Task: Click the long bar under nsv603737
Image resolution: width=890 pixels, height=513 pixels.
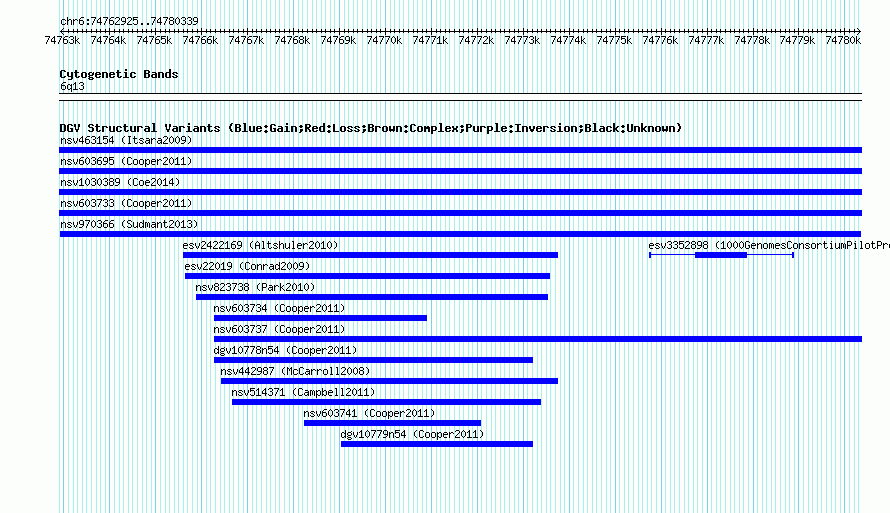Action: point(538,339)
